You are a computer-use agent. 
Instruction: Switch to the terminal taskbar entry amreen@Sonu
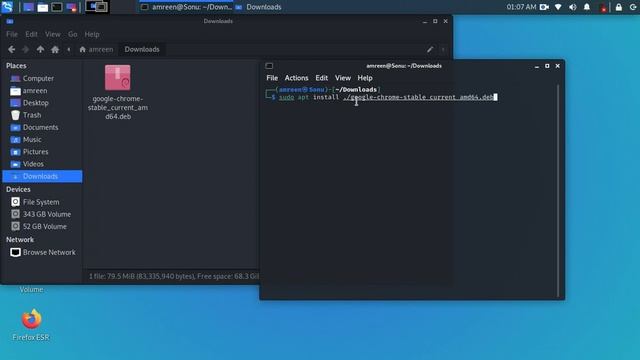pyautogui.click(x=187, y=7)
